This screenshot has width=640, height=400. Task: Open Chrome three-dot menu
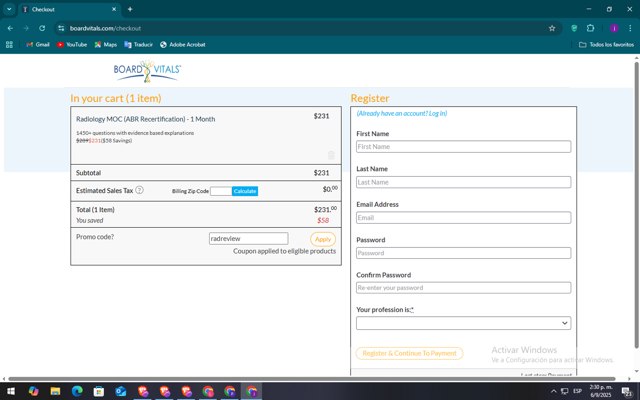point(630,28)
